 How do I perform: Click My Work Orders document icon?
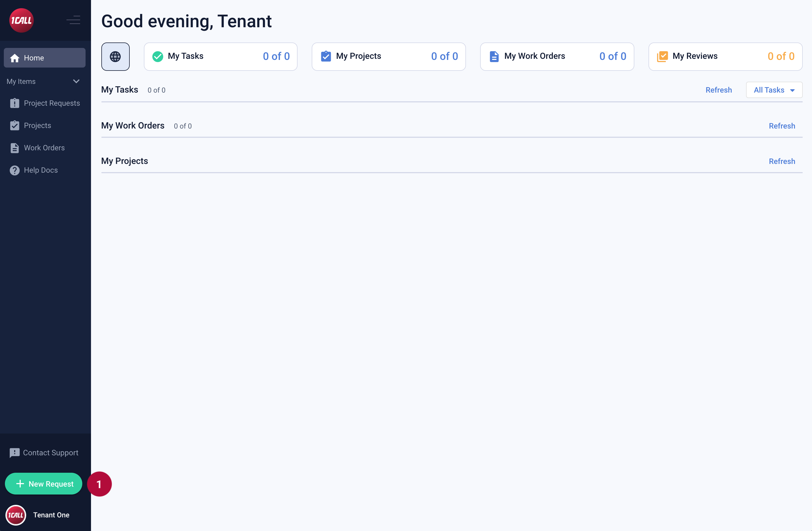click(494, 57)
